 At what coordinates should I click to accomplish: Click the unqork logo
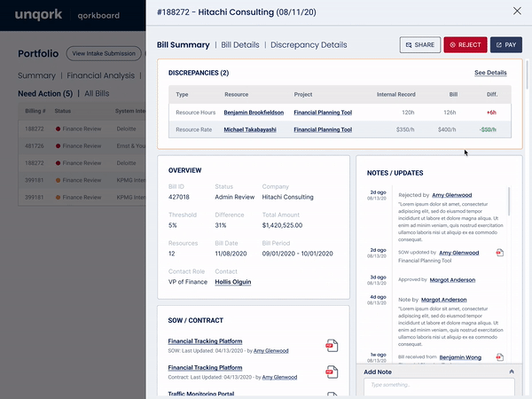(38, 15)
